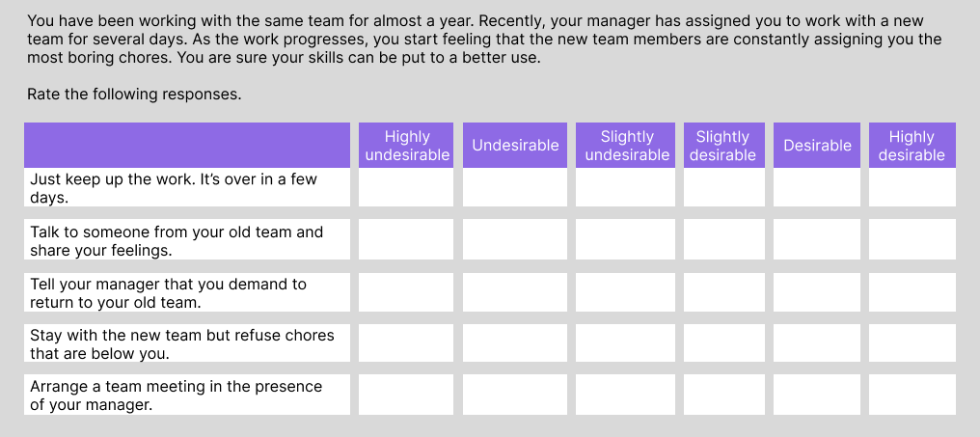Rate 'Just keep up the work' as Slightly desirable
Image resolution: width=980 pixels, height=437 pixels.
tap(723, 187)
